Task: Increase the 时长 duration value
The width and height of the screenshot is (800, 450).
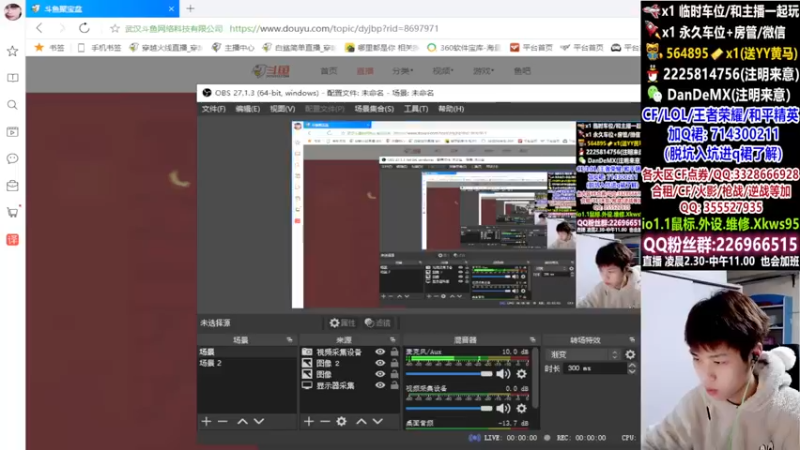Action: point(632,365)
